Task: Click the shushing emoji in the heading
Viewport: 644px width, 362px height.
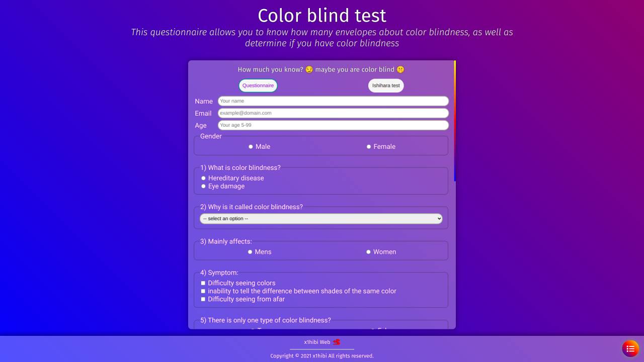Action: [400, 69]
